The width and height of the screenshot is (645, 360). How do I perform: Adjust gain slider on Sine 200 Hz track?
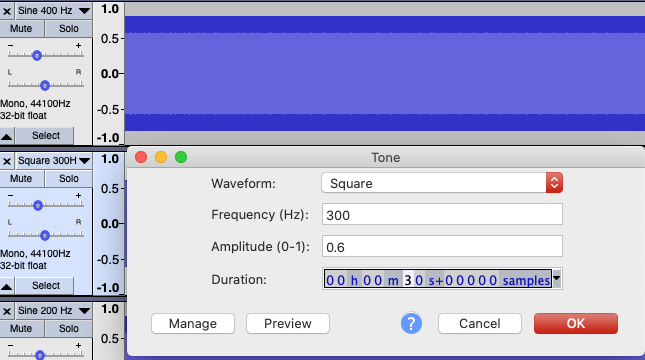click(39, 355)
